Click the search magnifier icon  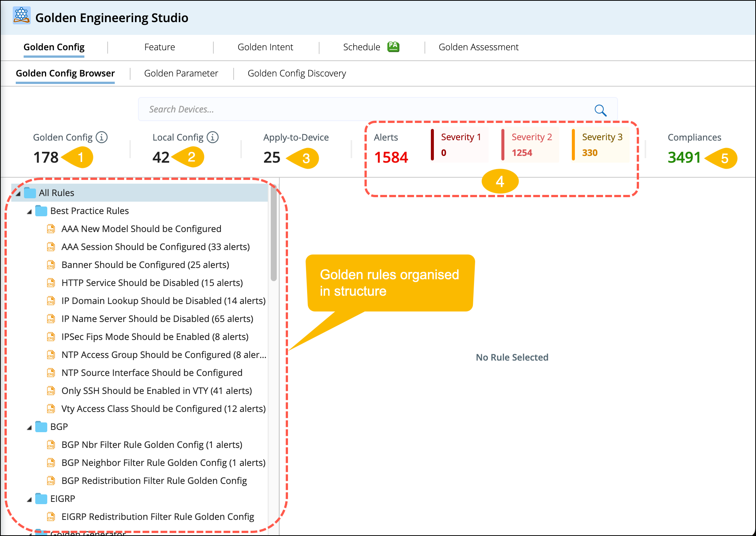pos(600,110)
